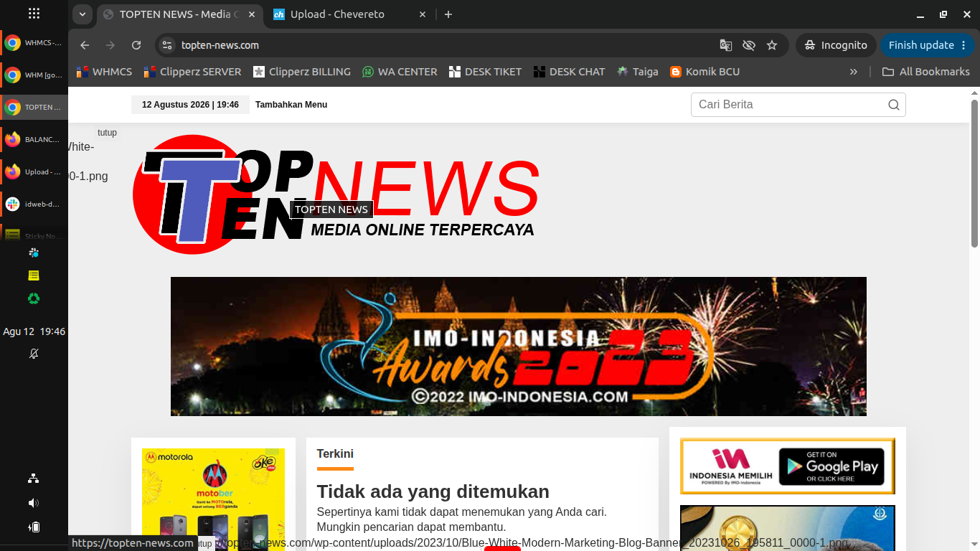The image size is (980, 551).
Task: Click tutup beside the TOPTEN logo
Action: pyautogui.click(x=107, y=133)
